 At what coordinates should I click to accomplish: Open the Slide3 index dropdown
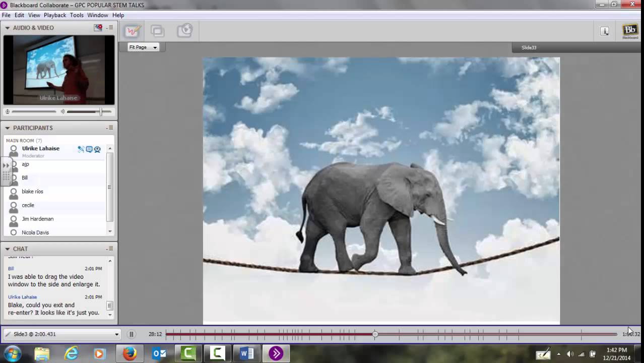point(62,334)
